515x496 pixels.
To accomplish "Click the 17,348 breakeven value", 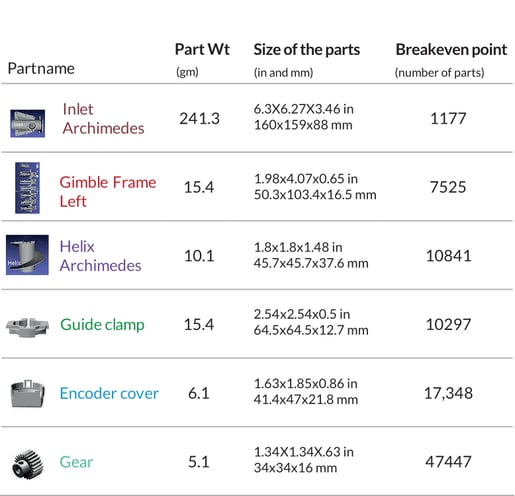I will 448,393.
